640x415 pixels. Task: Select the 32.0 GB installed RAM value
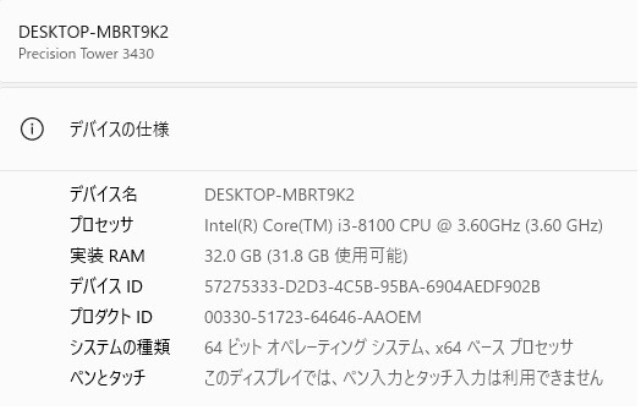coord(231,255)
